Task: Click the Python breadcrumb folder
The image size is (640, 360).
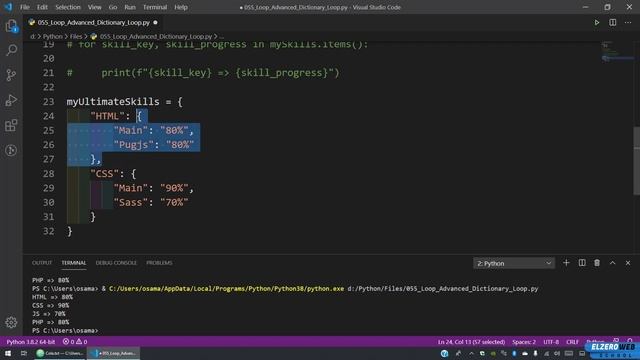Action: pos(53,36)
